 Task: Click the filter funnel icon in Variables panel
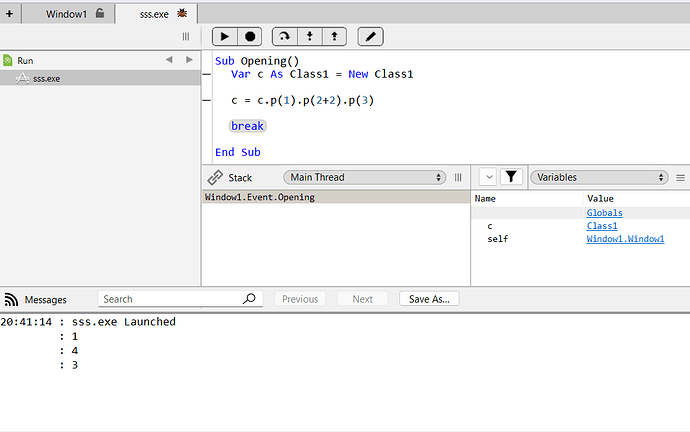coord(511,177)
